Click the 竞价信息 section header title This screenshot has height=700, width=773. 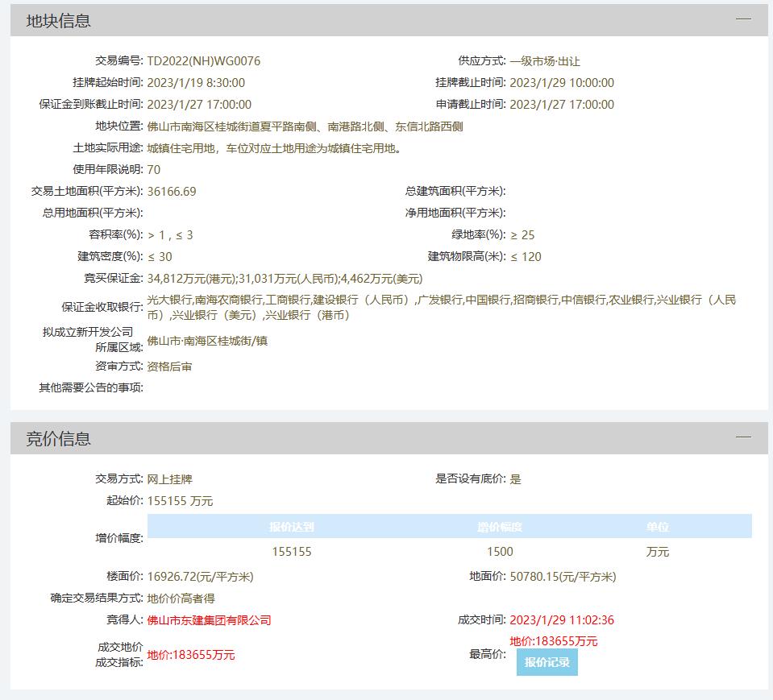point(59,439)
